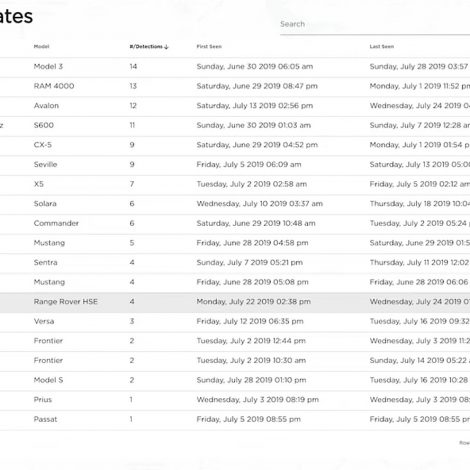Select the S600 model cell
This screenshot has width=470, height=470.
[44, 125]
